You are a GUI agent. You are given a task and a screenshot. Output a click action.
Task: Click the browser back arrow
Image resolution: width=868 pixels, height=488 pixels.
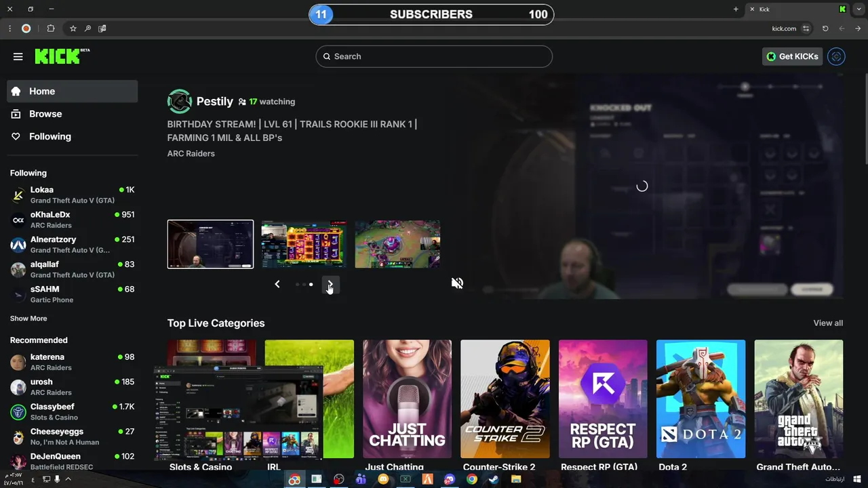tap(858, 28)
